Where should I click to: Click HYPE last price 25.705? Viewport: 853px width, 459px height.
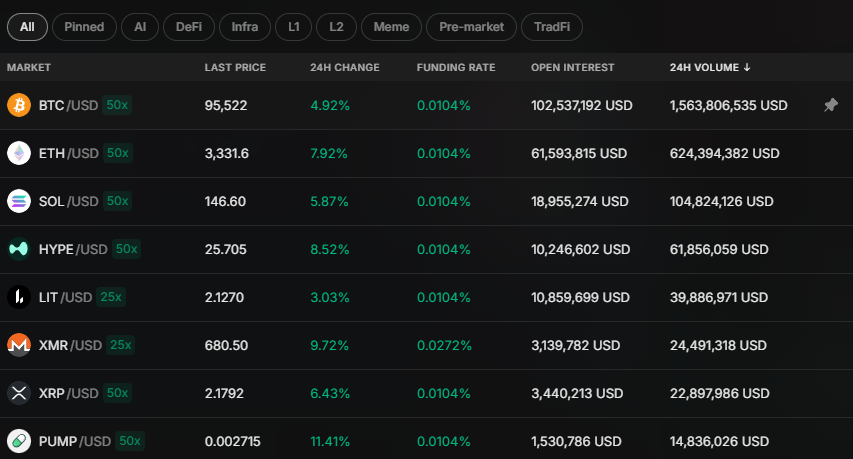[x=226, y=249]
